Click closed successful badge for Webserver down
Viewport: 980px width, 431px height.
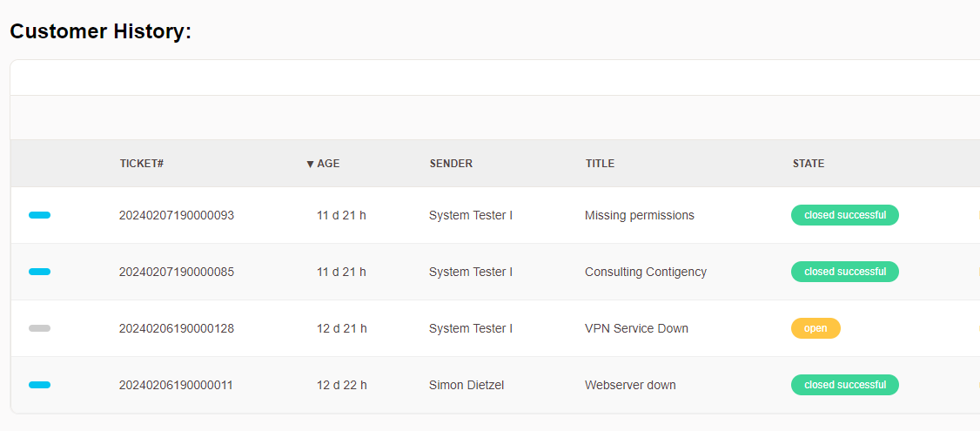click(x=844, y=385)
